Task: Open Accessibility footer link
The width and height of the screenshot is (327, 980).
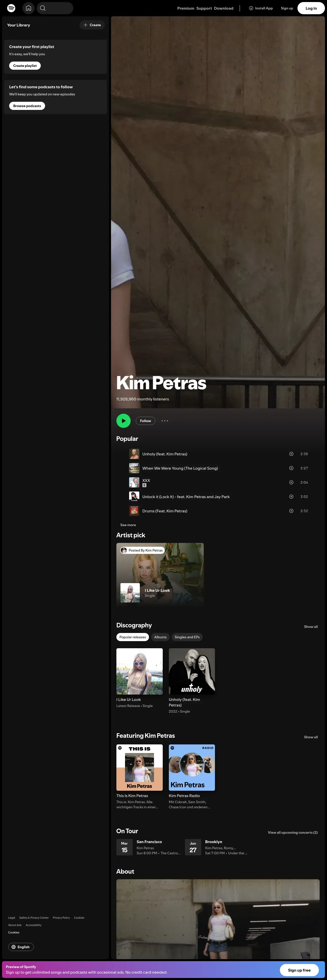Action: [x=34, y=925]
